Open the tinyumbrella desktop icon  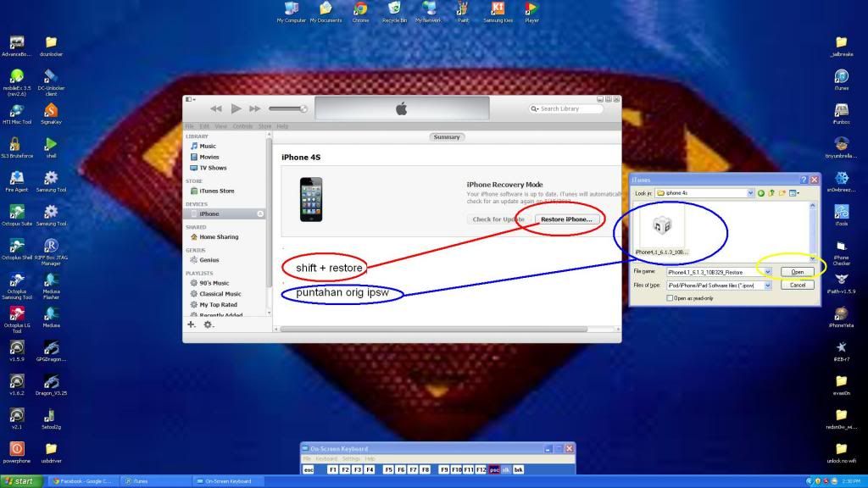click(x=842, y=147)
